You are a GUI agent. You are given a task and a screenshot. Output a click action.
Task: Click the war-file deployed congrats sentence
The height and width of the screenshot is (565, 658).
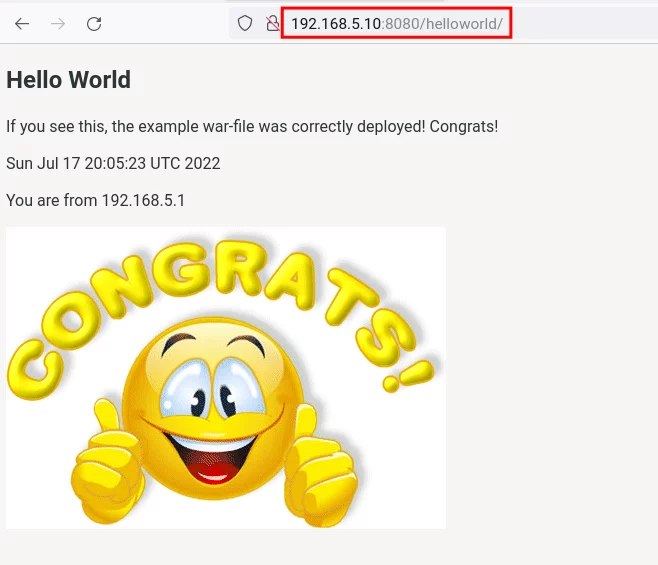[251, 127]
